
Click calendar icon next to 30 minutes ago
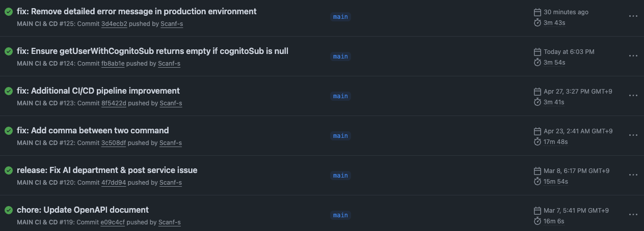537,12
